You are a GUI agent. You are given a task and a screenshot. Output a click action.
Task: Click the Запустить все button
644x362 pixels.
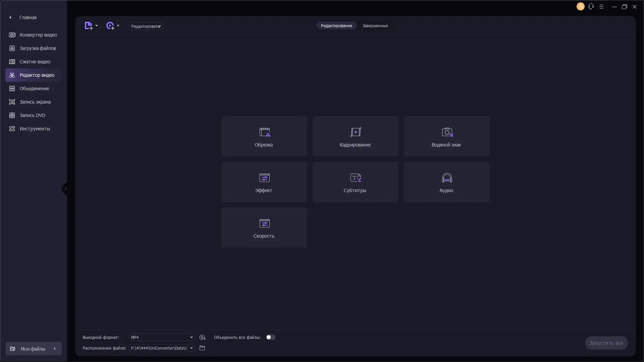(x=606, y=343)
